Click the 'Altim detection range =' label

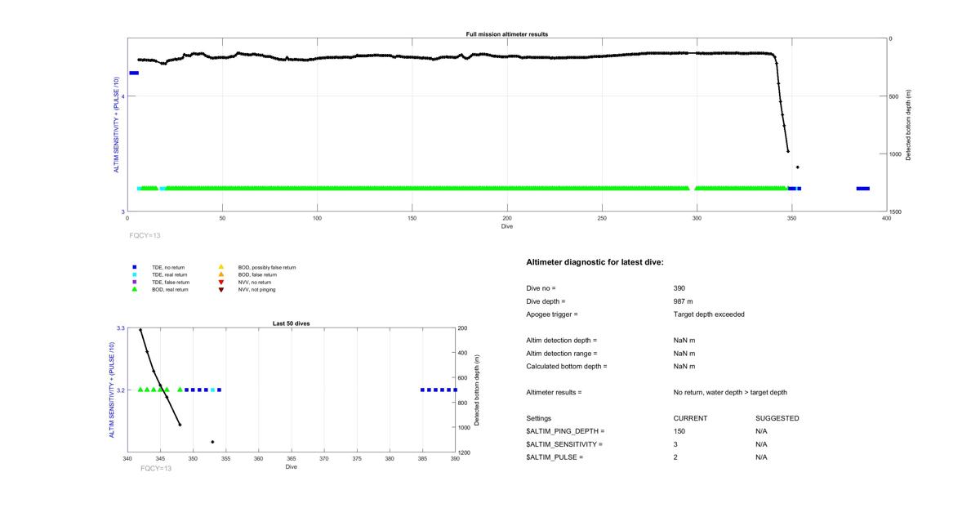click(562, 354)
